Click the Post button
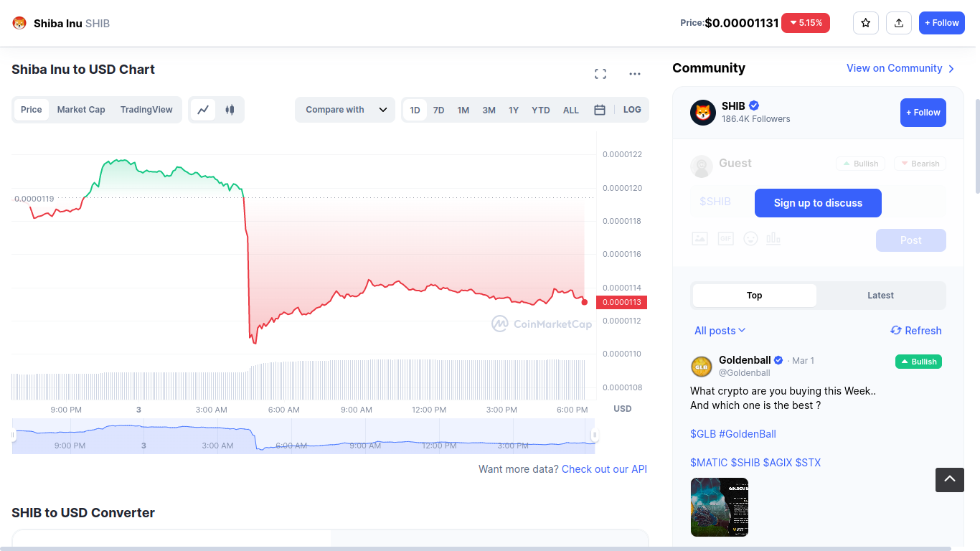Image resolution: width=980 pixels, height=551 pixels. click(x=911, y=240)
